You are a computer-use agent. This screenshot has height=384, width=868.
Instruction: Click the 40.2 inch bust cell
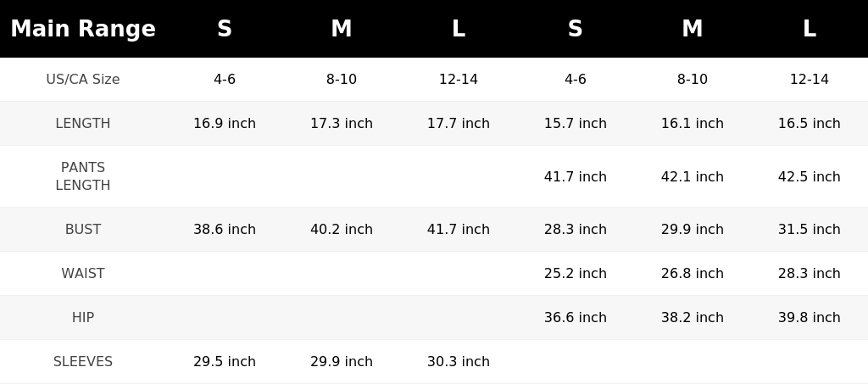point(342,229)
